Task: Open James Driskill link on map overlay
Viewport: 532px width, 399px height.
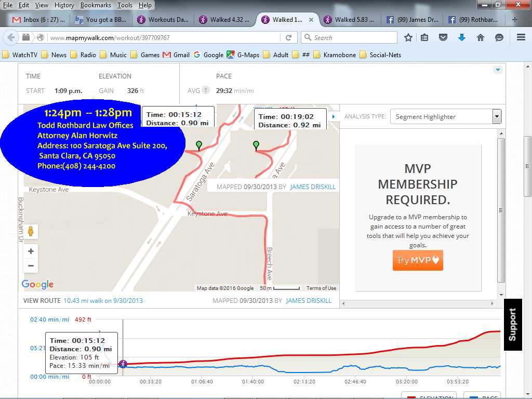Action: [x=312, y=187]
